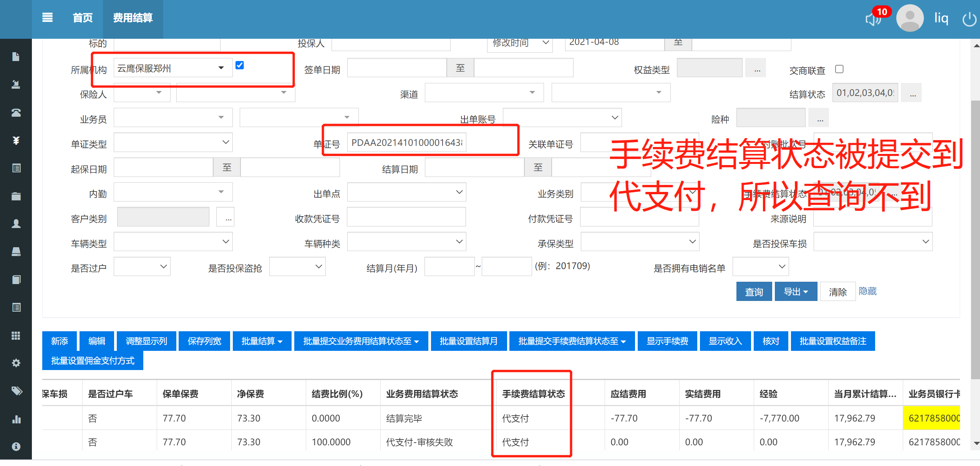Click the user avatar picture
The image size is (980, 466).
point(909,18)
